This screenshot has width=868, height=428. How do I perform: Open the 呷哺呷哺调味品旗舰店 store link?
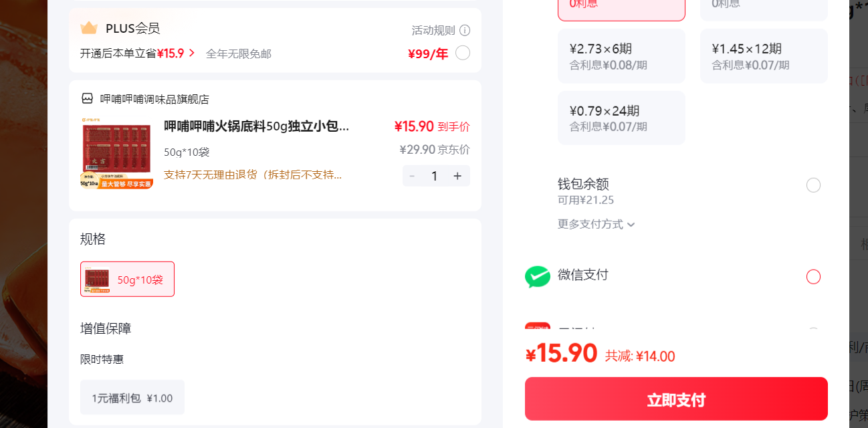pos(154,99)
